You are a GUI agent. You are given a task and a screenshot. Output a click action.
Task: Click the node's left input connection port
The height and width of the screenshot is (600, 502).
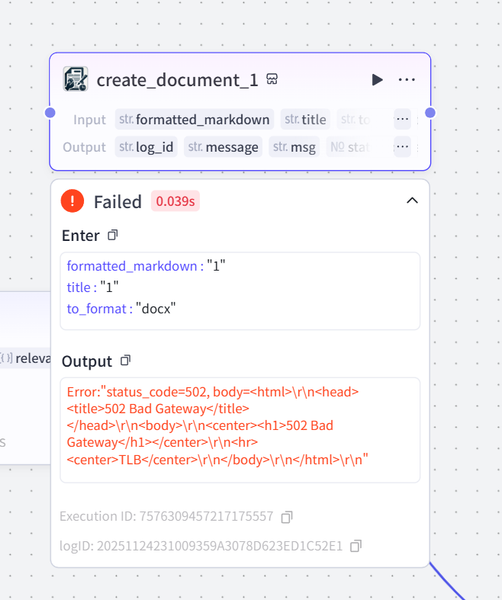click(x=50, y=112)
